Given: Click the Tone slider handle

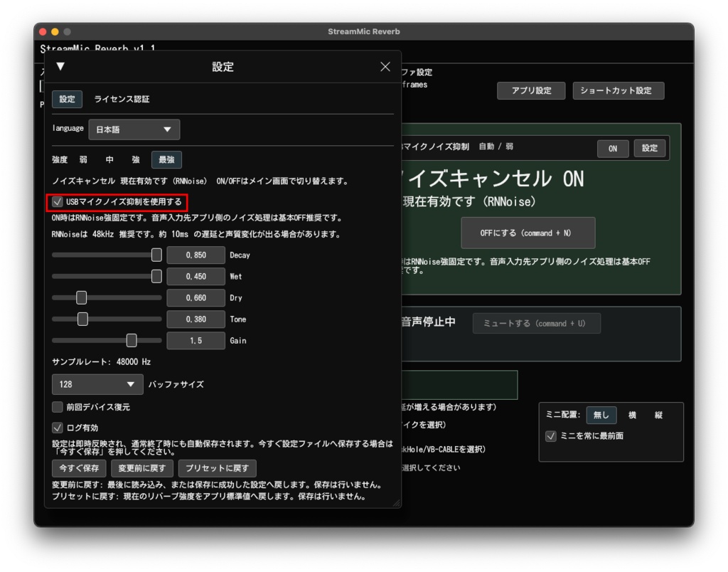Looking at the screenshot, I should click(x=82, y=319).
